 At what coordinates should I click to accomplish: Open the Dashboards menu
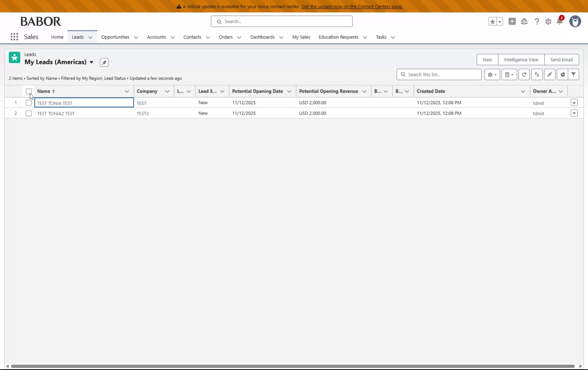coord(263,37)
